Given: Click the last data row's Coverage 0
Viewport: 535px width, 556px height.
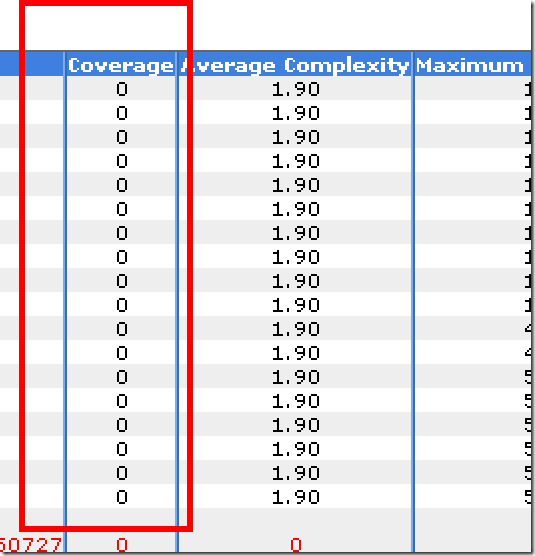Looking at the screenshot, I should click(122, 496).
